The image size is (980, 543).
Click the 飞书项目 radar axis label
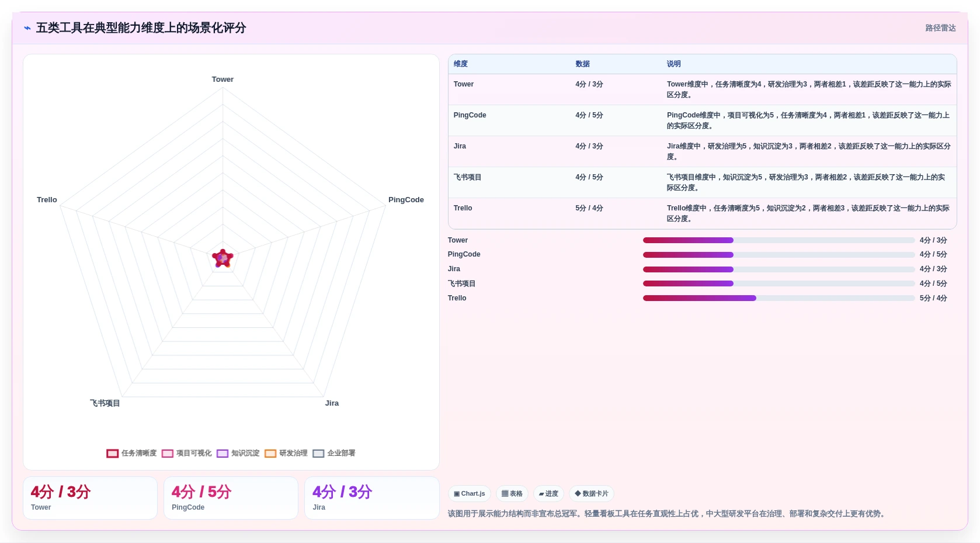(105, 403)
